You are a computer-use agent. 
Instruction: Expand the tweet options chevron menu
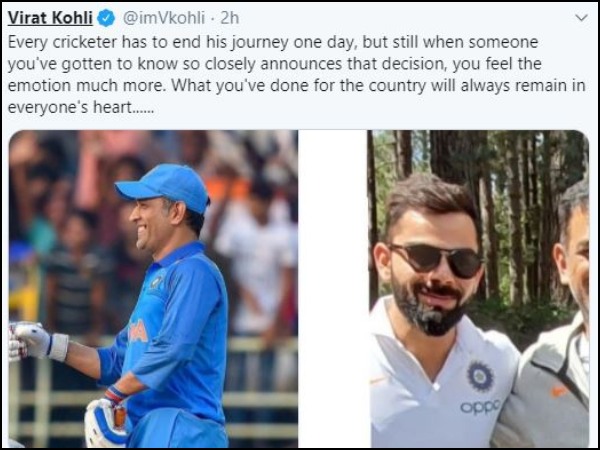click(x=581, y=18)
